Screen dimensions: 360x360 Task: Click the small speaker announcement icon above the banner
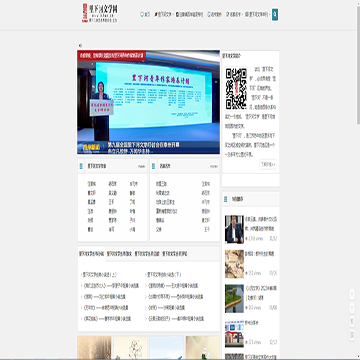click(x=80, y=46)
